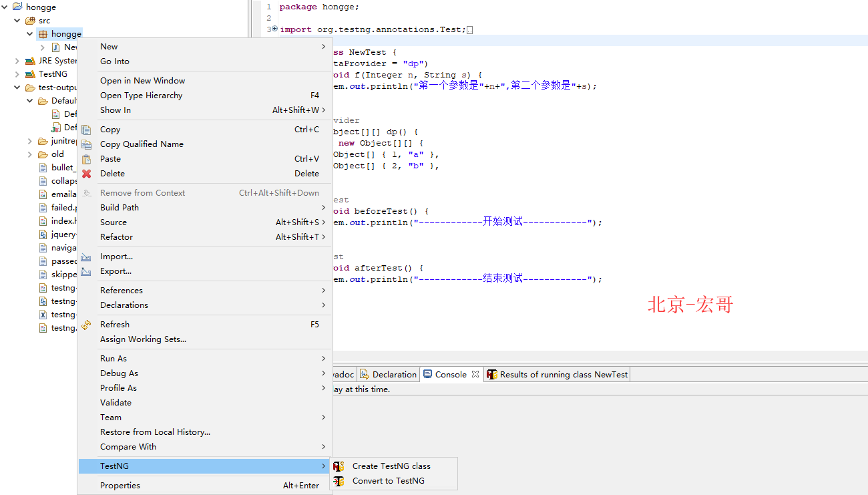Click the Declaration tab icon
The width and height of the screenshot is (868, 495).
pyautogui.click(x=365, y=374)
